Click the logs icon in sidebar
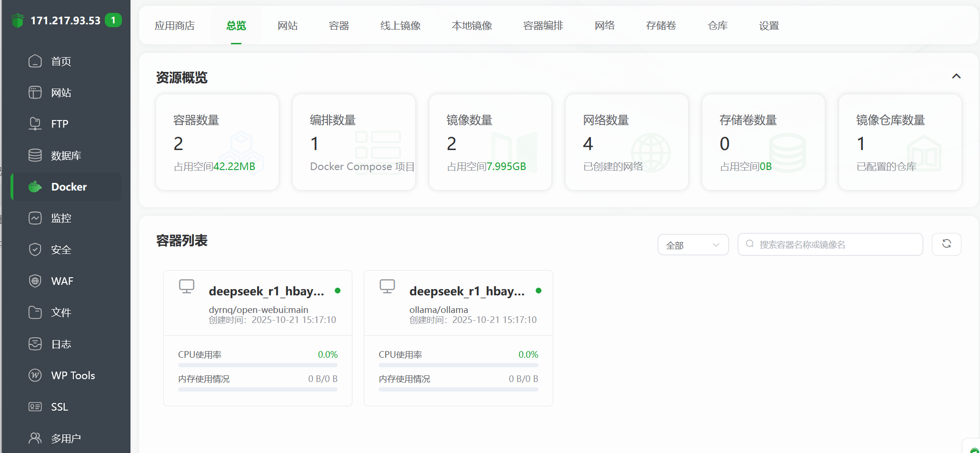This screenshot has height=453, width=980. (35, 344)
